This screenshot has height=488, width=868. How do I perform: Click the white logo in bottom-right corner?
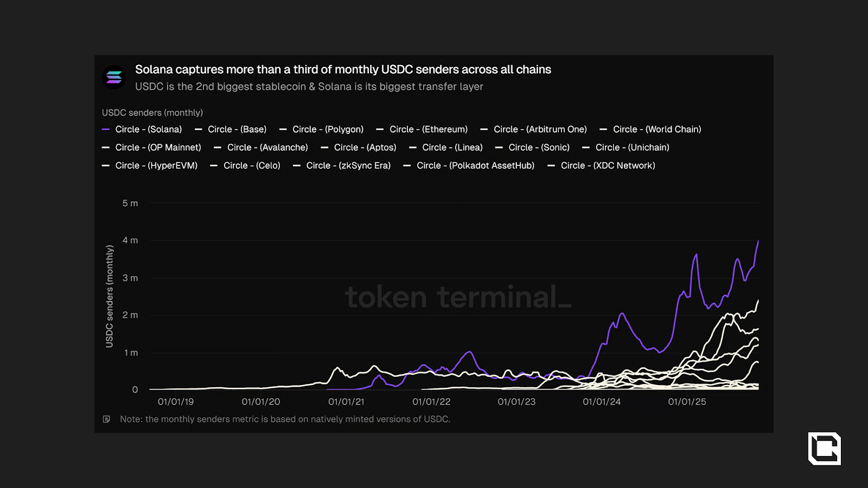tap(824, 448)
